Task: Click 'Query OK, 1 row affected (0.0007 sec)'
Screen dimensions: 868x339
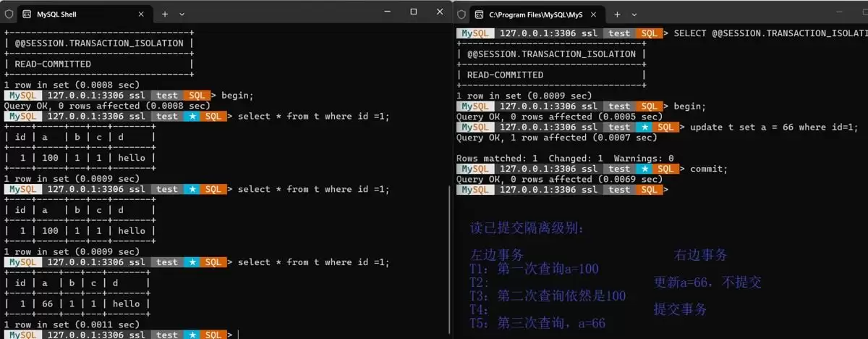Action: pyautogui.click(x=557, y=138)
